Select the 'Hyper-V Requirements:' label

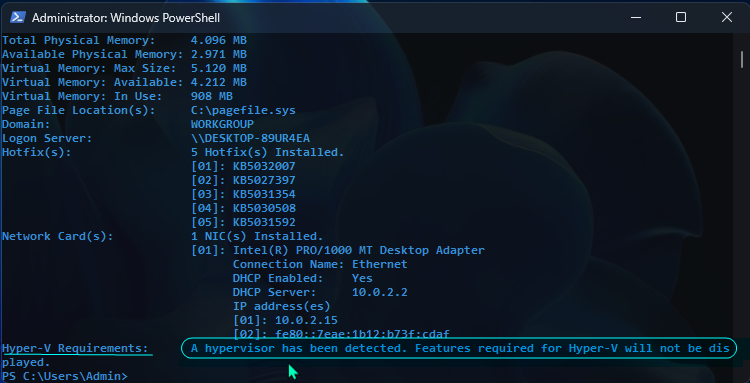(75, 348)
